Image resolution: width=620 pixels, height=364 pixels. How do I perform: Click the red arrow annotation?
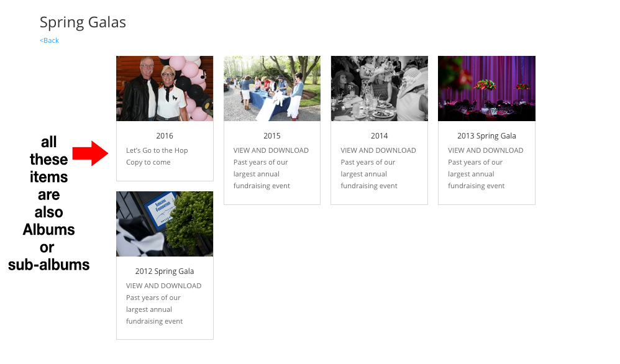point(90,153)
